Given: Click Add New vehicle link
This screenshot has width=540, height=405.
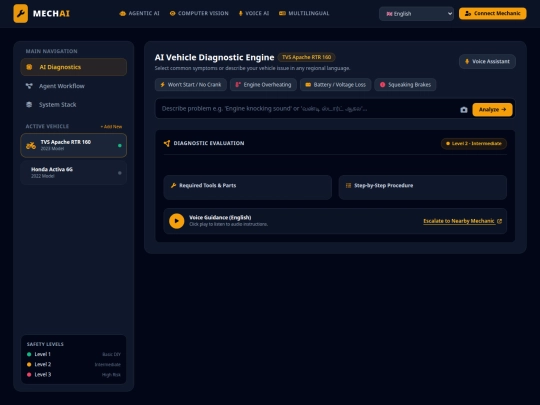Looking at the screenshot, I should 111,127.
